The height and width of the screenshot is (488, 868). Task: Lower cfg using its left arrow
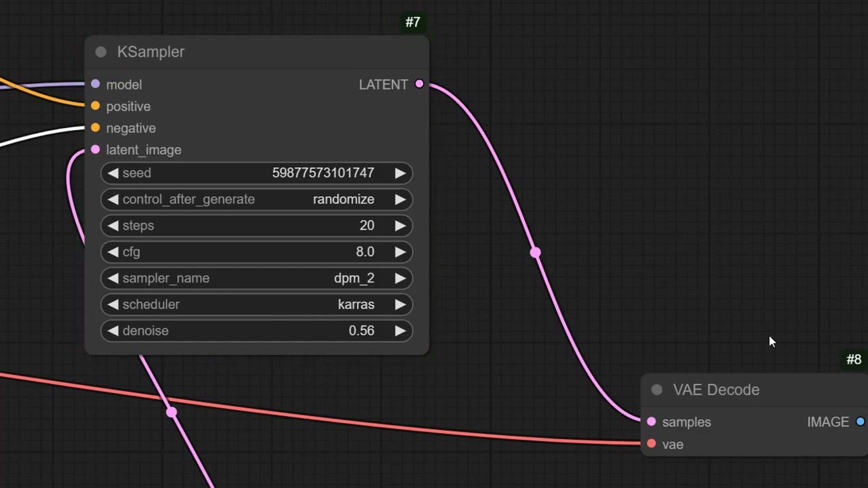tap(113, 252)
